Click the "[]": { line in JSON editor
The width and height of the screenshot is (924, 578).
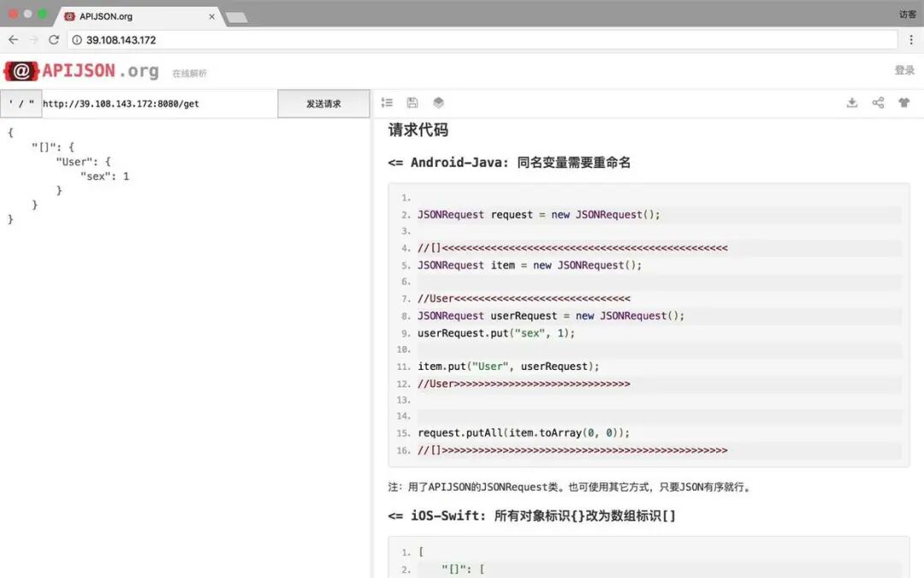53,147
